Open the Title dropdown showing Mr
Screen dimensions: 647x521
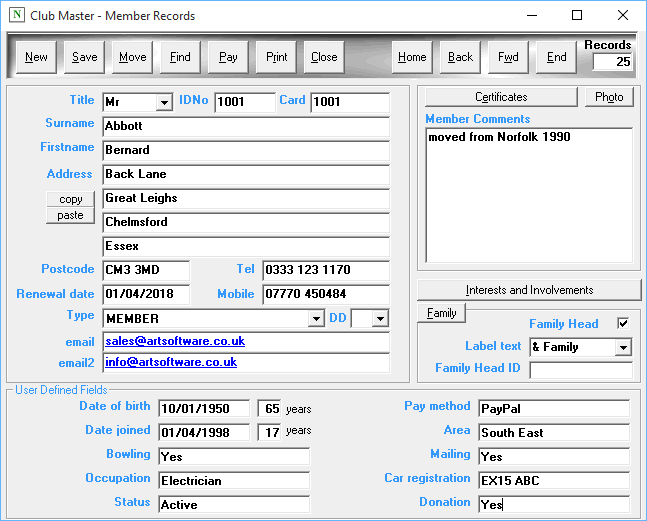[x=164, y=102]
